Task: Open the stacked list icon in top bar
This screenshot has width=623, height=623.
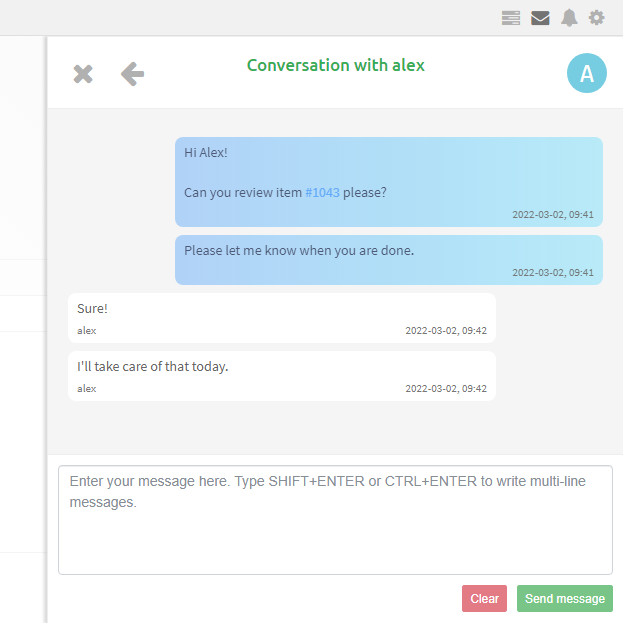Action: (511, 17)
